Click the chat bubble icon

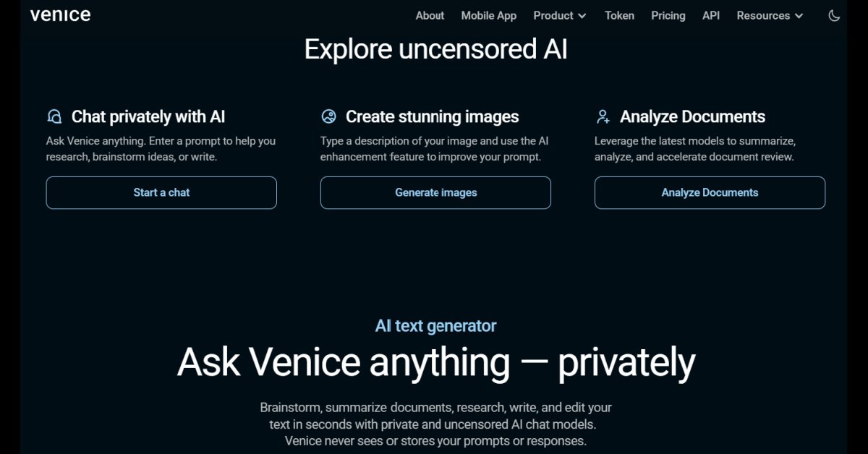tap(54, 116)
